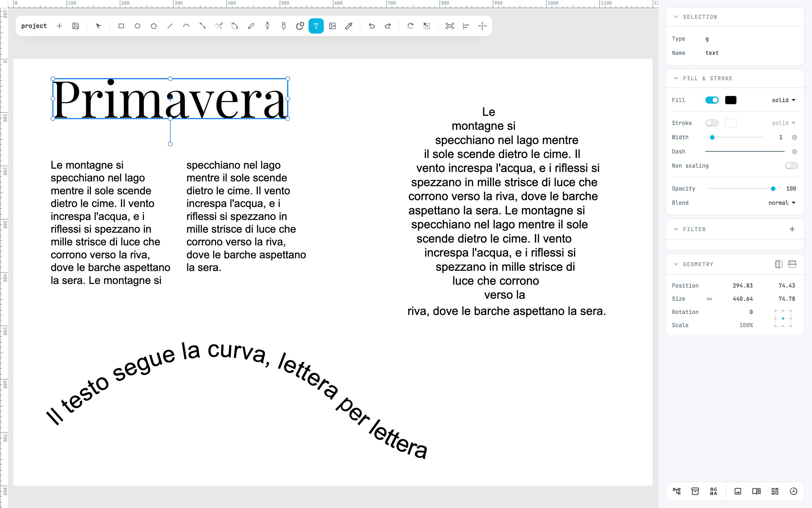Click the Redo arrow
This screenshot has width=812, height=508.
387,26
